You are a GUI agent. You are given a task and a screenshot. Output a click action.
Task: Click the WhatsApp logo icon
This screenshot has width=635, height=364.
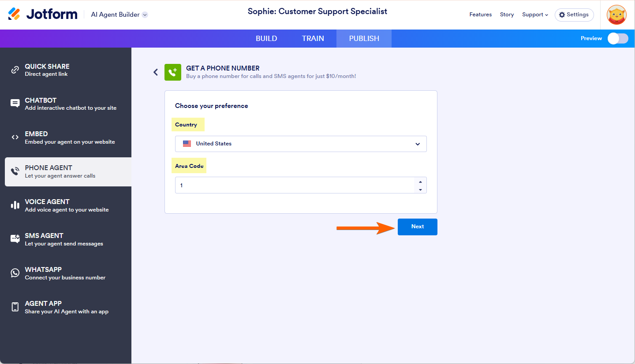tap(15, 273)
